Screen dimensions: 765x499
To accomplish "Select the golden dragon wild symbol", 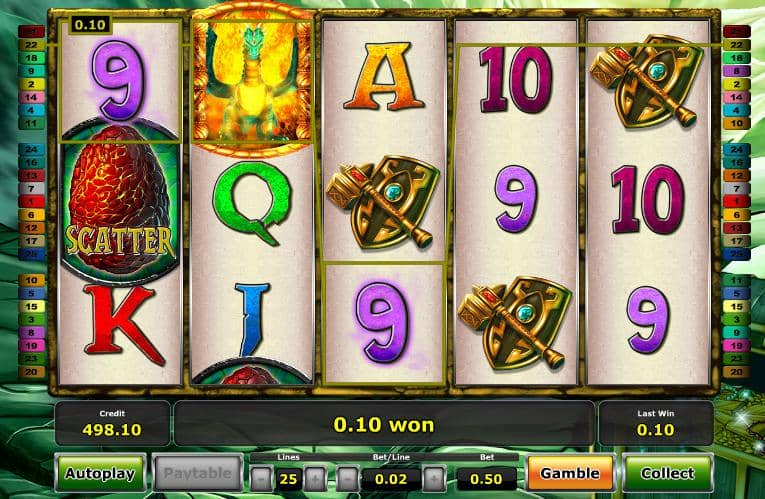I will [252, 79].
